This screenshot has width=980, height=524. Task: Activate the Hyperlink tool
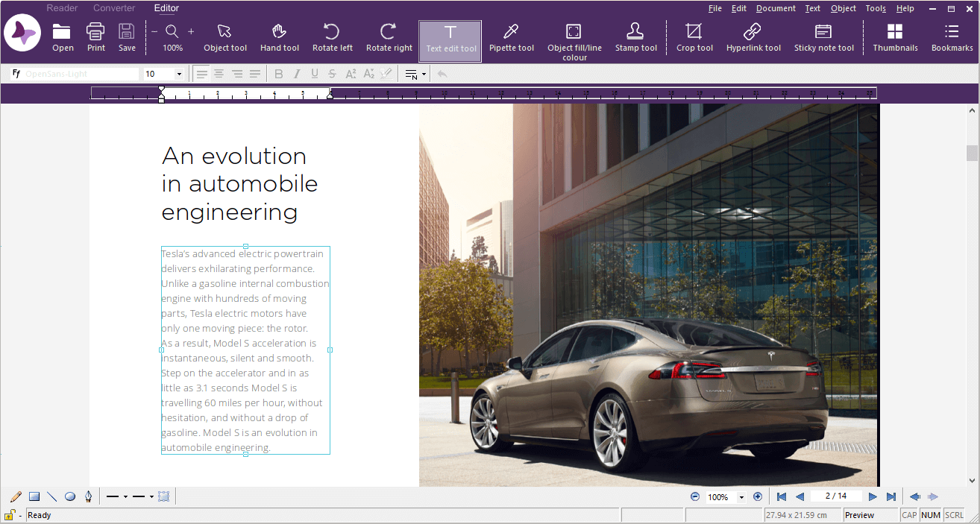pos(753,37)
